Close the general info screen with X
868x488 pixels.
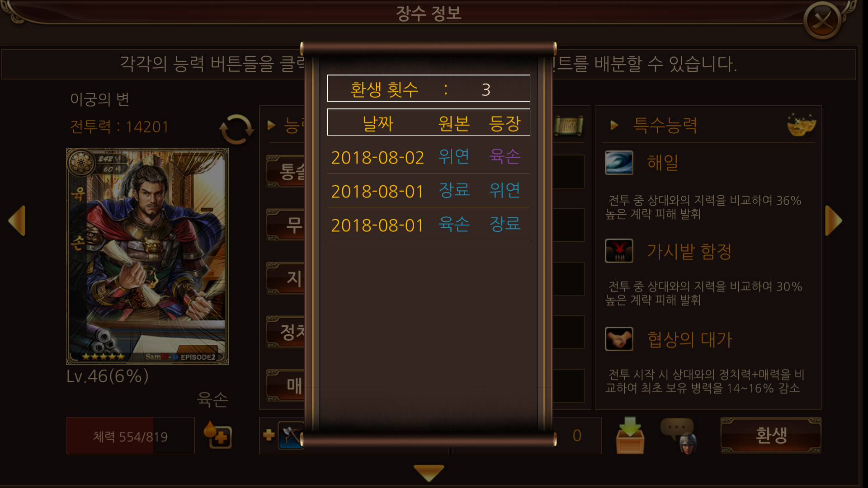point(822,20)
